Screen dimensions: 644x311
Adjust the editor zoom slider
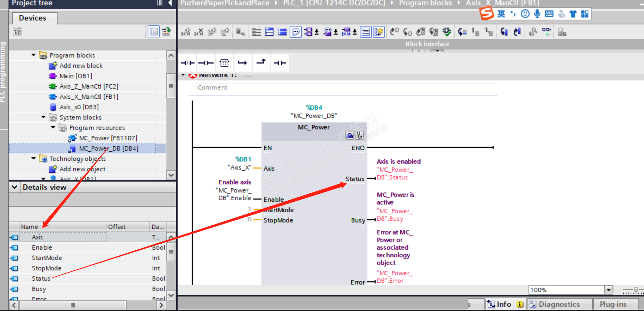click(635, 290)
